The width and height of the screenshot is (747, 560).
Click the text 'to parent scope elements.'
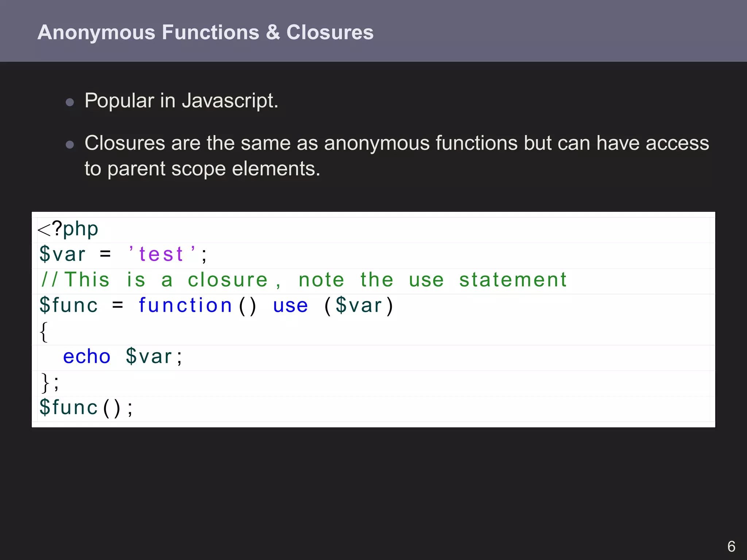202,169
